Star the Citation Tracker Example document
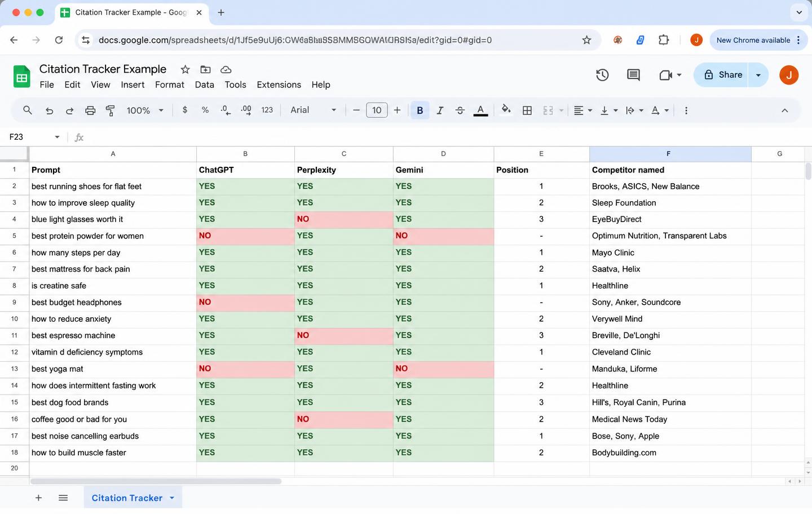The image size is (812, 514). click(185, 69)
